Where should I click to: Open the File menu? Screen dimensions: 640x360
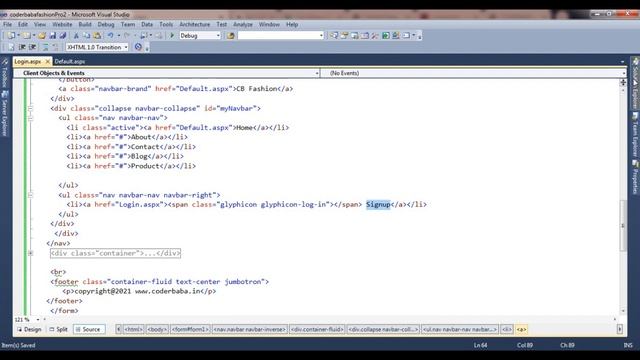tap(7, 24)
